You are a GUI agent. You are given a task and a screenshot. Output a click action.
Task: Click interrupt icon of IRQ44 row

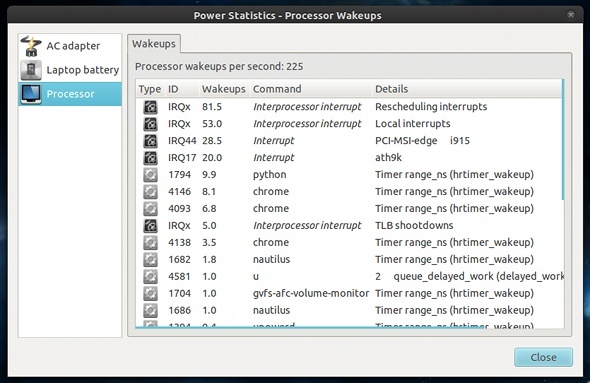(151, 141)
